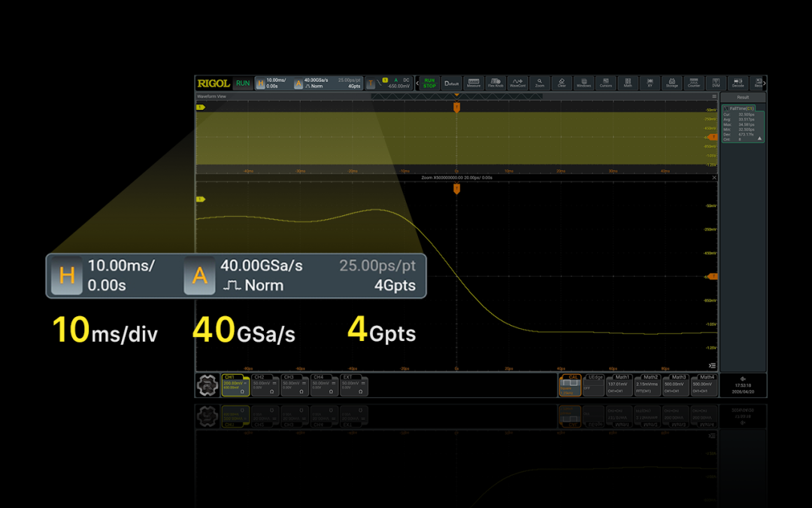Click the Cursors toolbar icon

pos(605,83)
